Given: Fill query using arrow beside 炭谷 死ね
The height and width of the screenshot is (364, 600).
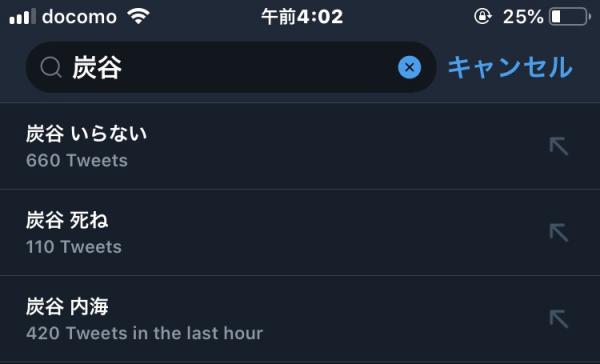Looking at the screenshot, I should (x=559, y=233).
